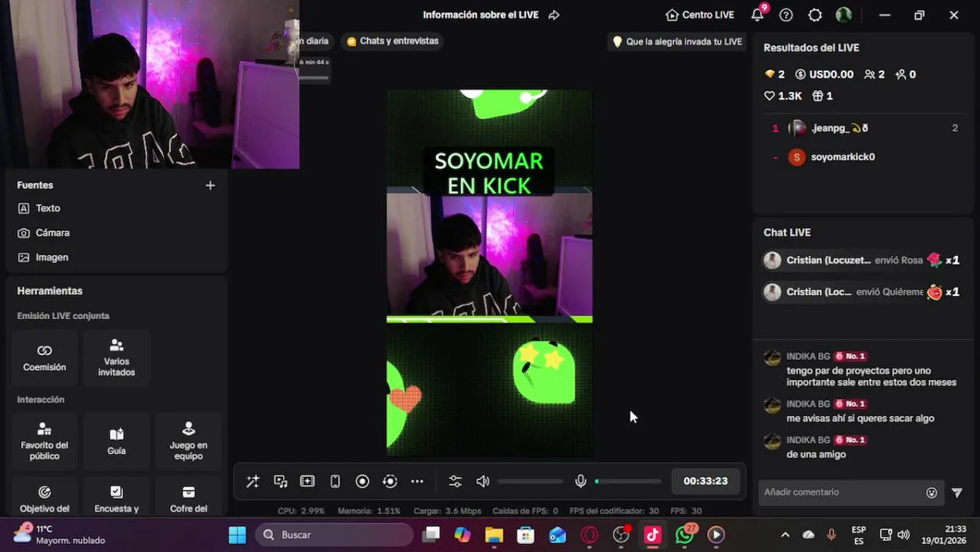
Task: Click the new followers count icon
Action: click(906, 74)
